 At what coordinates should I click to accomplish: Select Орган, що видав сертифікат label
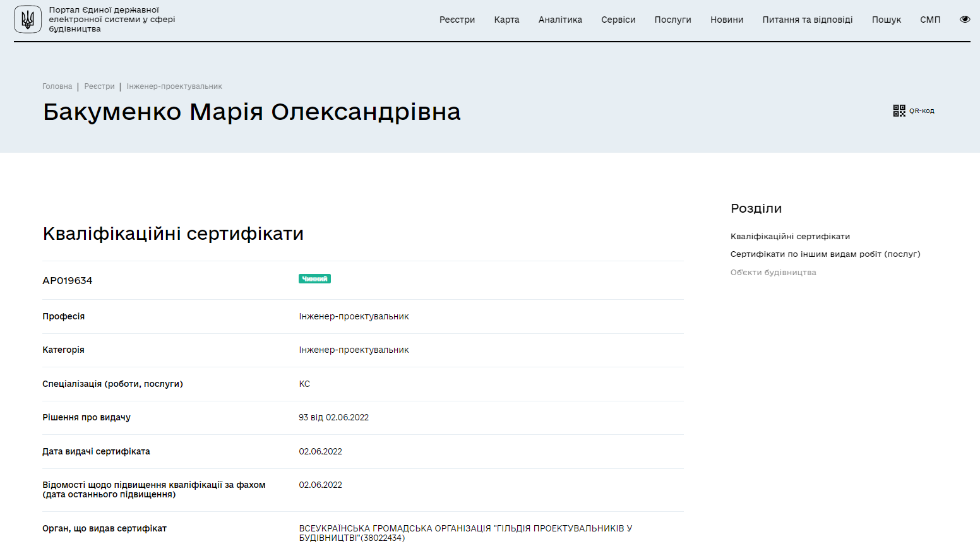(x=104, y=529)
